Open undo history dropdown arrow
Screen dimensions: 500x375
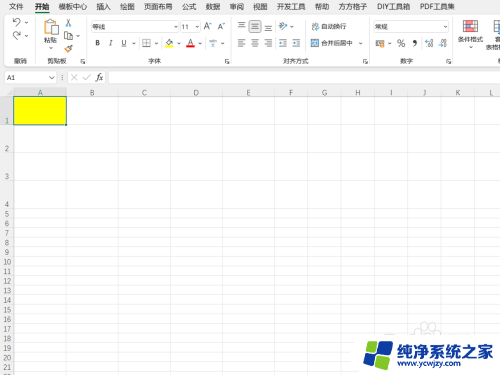point(26,23)
